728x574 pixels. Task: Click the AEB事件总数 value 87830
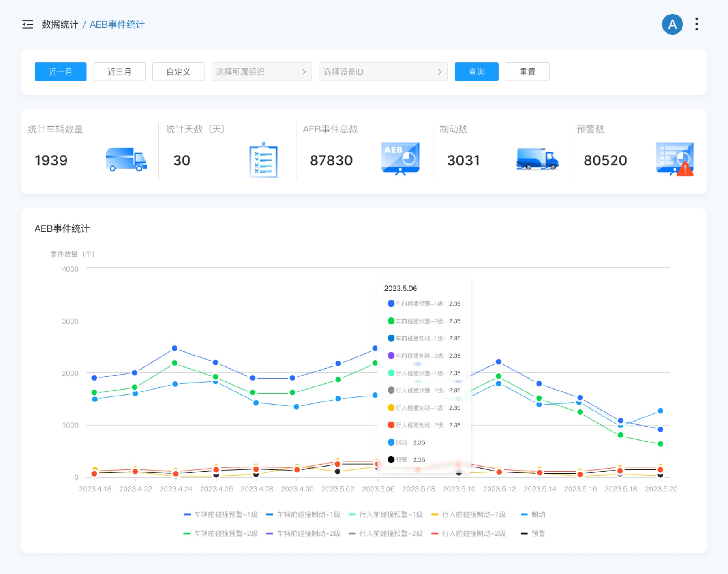click(x=331, y=160)
